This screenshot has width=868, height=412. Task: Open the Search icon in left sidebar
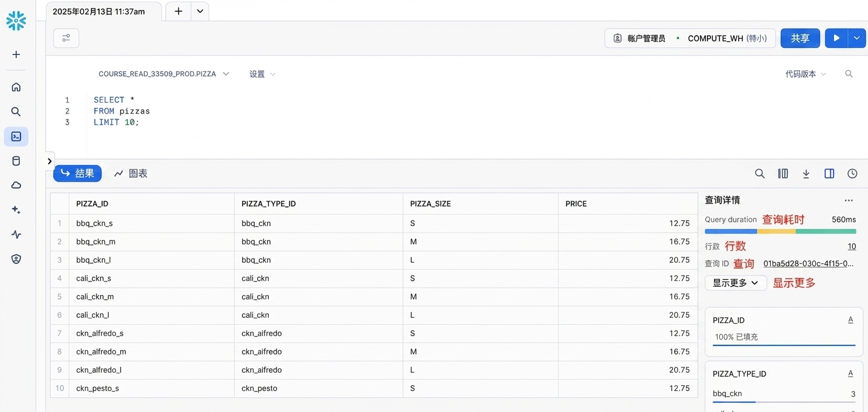coord(16,112)
